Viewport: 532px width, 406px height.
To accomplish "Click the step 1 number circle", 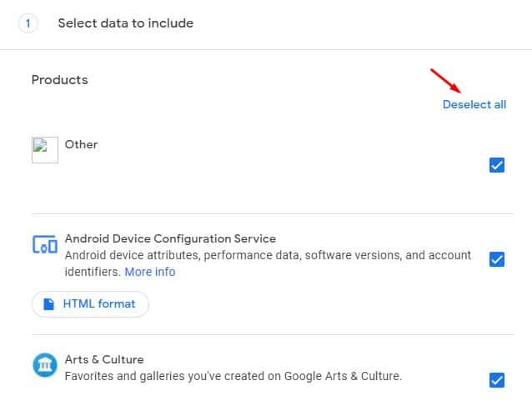I will [28, 23].
